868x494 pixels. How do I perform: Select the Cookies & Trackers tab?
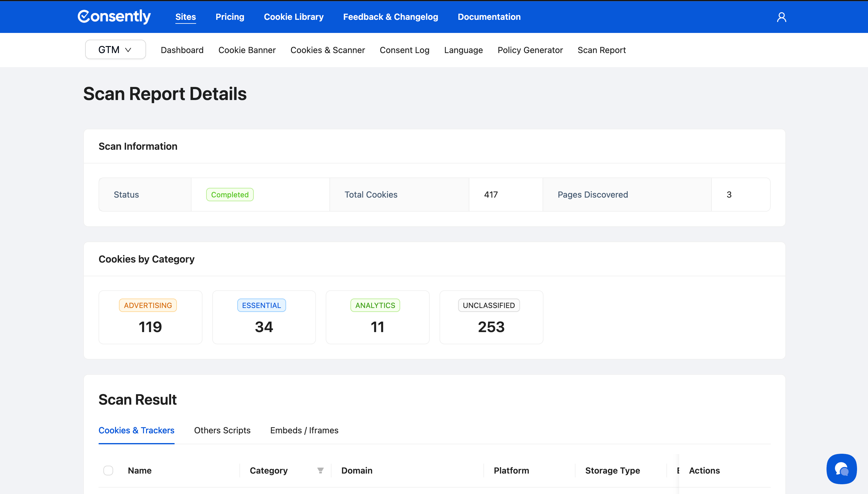pyautogui.click(x=136, y=430)
